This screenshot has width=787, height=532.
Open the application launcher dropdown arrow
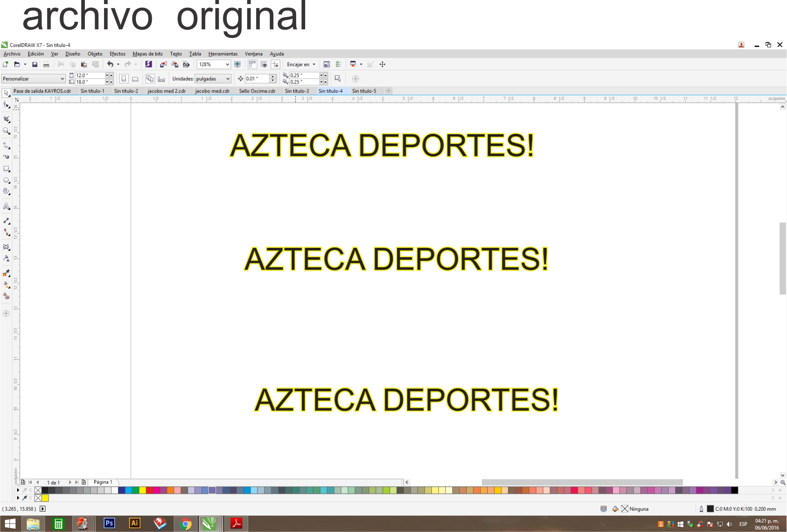pyautogui.click(x=361, y=64)
